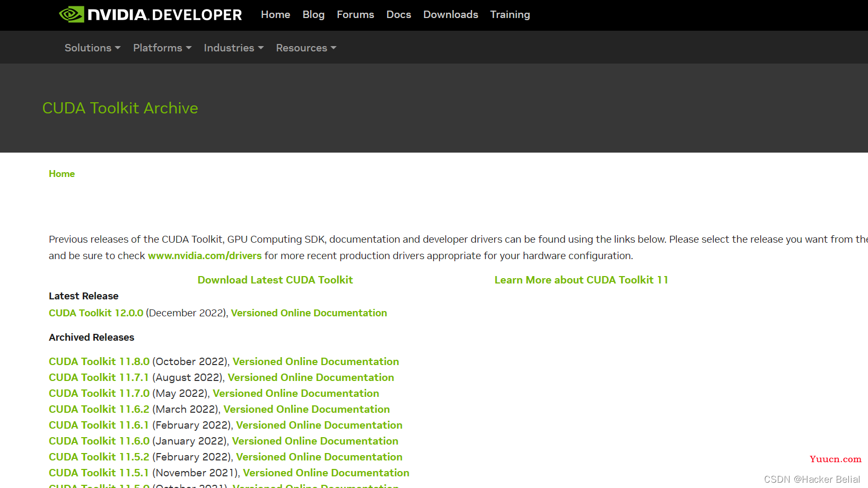
Task: Open CUDA Toolkit 11.6.0 link
Action: [x=99, y=441]
